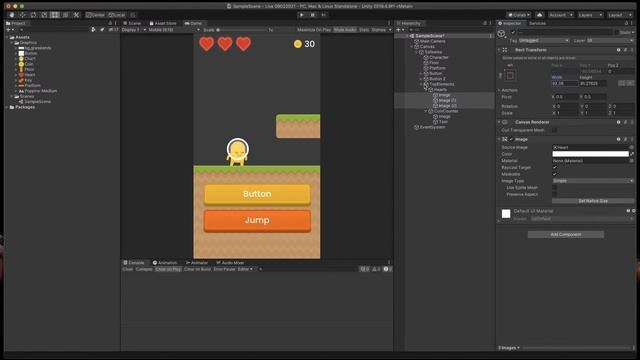Toggle the Local handle rotation button
640x360 pixels.
(x=117, y=15)
